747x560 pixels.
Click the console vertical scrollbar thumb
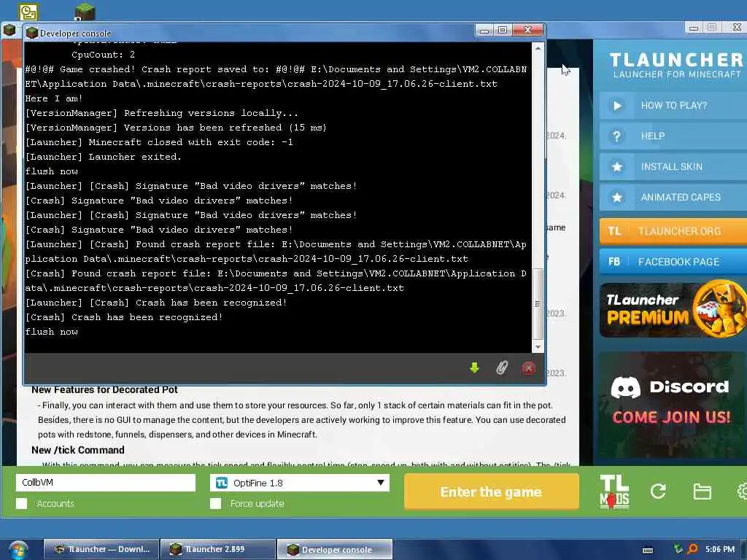click(x=538, y=304)
